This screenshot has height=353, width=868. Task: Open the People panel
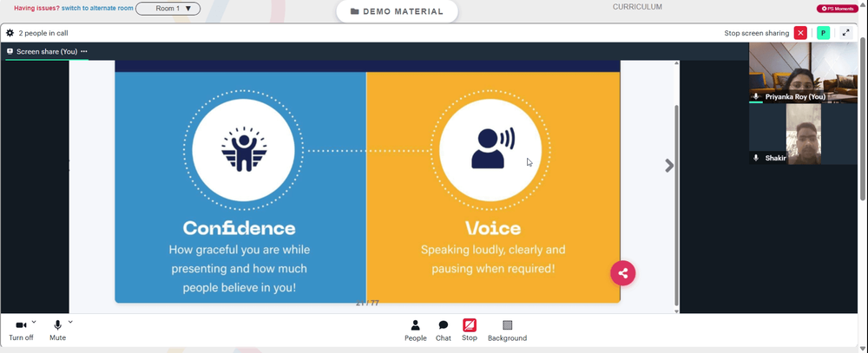(x=415, y=330)
